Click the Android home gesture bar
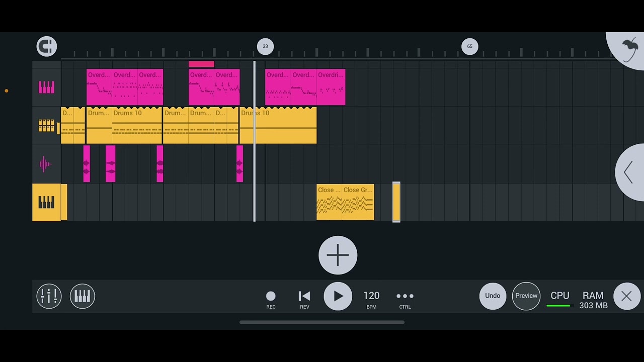Viewport: 644px width, 362px height. click(322, 322)
